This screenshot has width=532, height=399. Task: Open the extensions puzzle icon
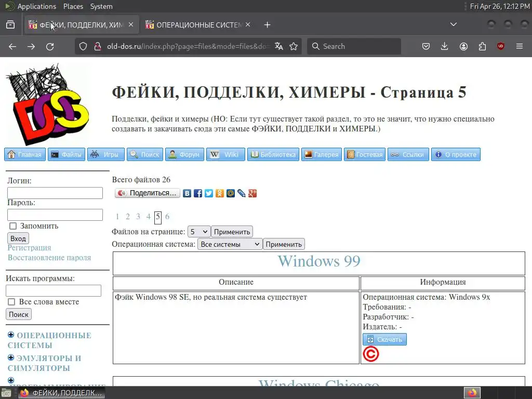click(482, 46)
